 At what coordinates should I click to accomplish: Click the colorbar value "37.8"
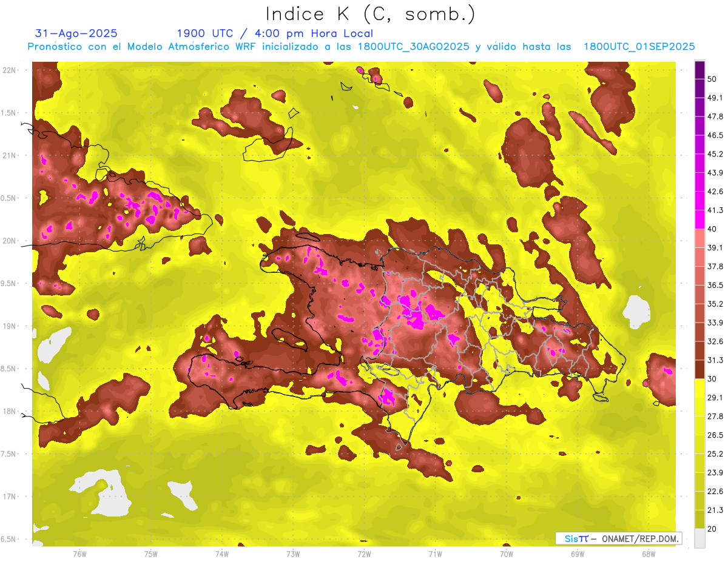(x=715, y=267)
